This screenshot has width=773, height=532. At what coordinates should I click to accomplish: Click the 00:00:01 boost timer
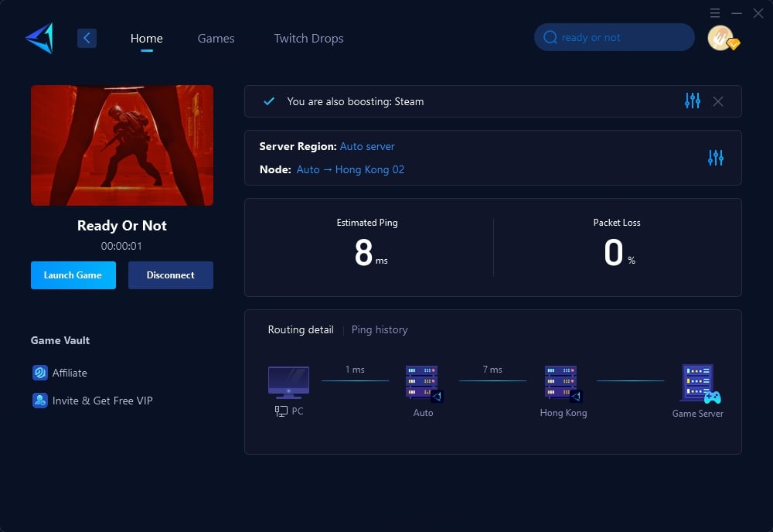(x=121, y=246)
